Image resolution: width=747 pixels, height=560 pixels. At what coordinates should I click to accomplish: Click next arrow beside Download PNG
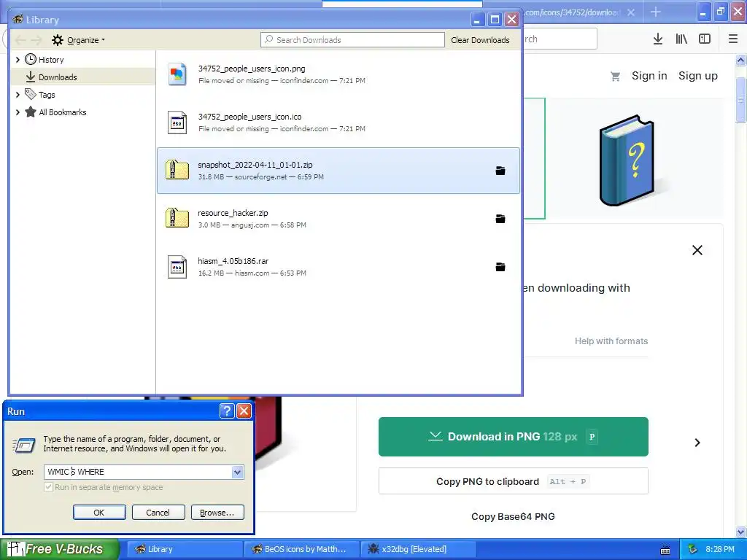pos(697,443)
